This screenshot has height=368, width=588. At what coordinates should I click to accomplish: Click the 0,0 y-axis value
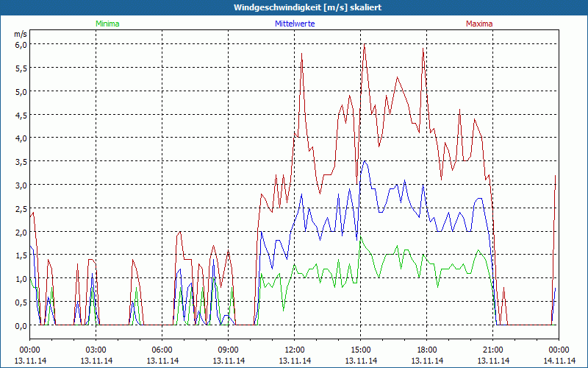click(x=21, y=325)
